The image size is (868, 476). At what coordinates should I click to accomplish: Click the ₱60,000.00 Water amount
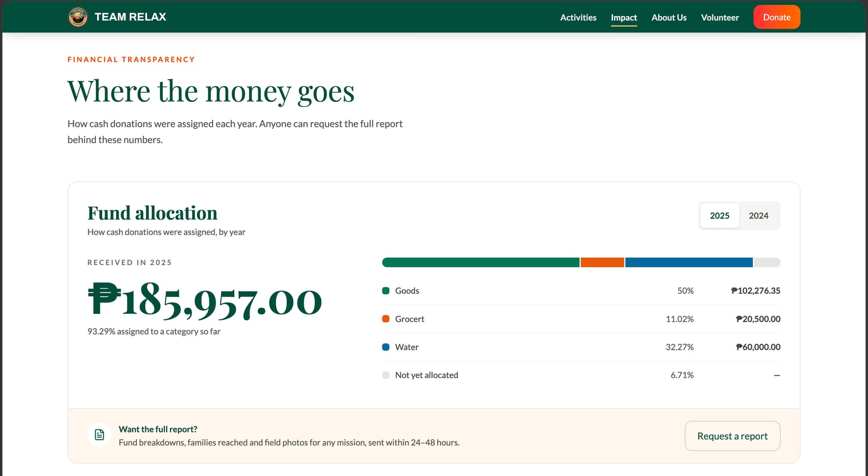[x=758, y=347]
